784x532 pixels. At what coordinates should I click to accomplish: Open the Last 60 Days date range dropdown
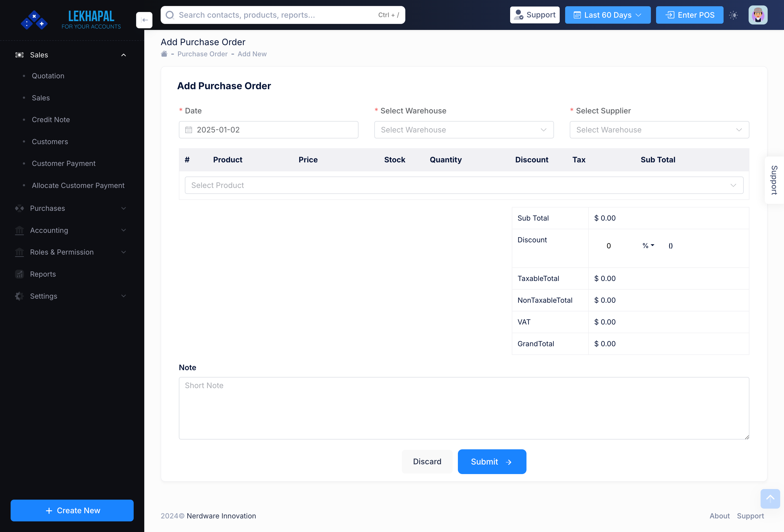tap(607, 15)
